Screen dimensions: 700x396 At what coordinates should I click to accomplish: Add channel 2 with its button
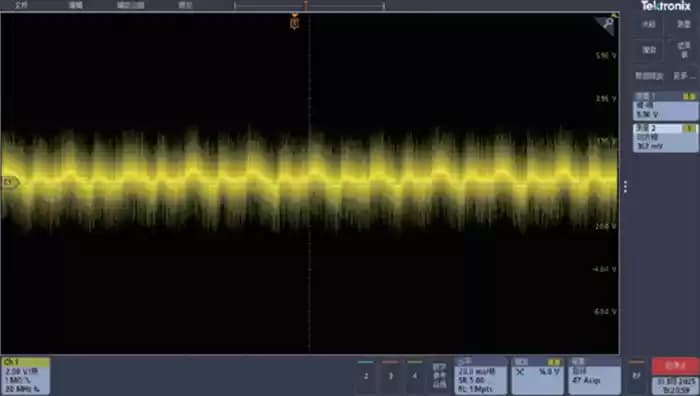[366, 376]
